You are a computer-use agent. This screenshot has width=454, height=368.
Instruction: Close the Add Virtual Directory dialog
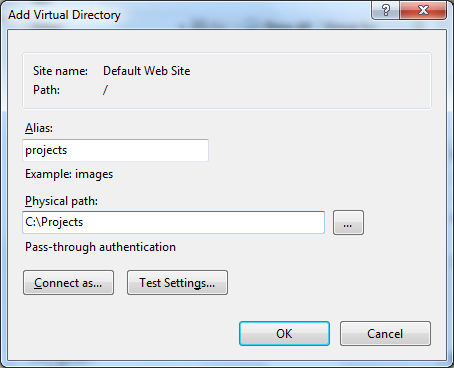tap(423, 10)
